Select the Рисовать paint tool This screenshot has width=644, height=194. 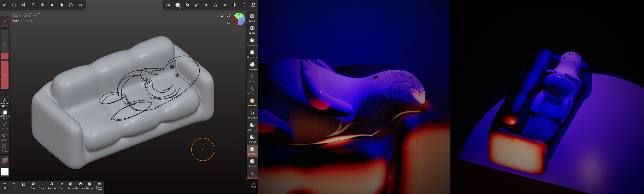[x=252, y=102]
